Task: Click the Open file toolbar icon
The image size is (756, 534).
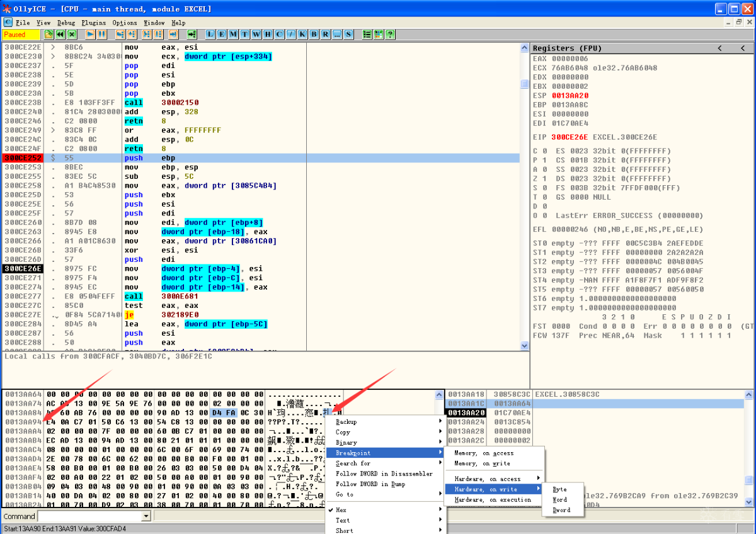Action: (49, 34)
